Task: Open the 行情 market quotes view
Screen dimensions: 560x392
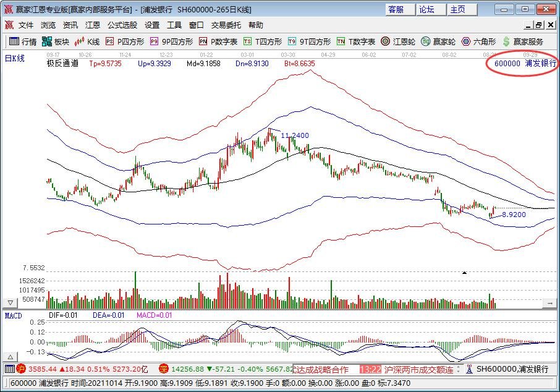Action: (x=23, y=42)
